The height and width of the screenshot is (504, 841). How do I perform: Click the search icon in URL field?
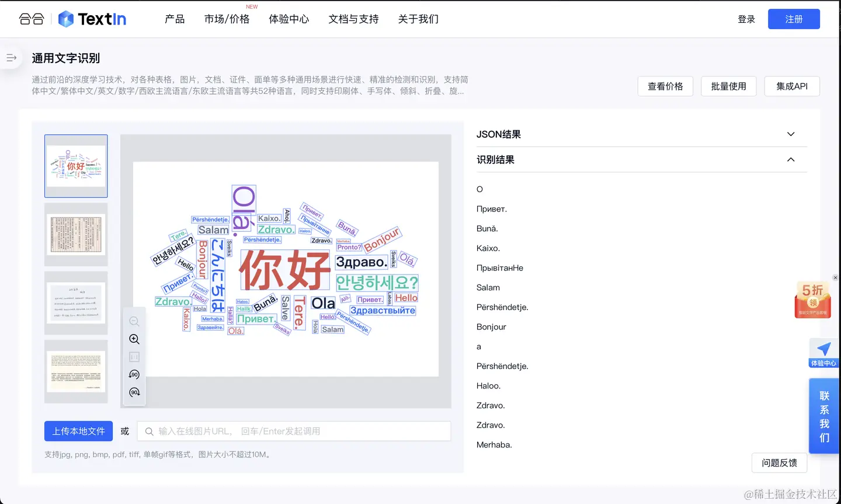[150, 432]
